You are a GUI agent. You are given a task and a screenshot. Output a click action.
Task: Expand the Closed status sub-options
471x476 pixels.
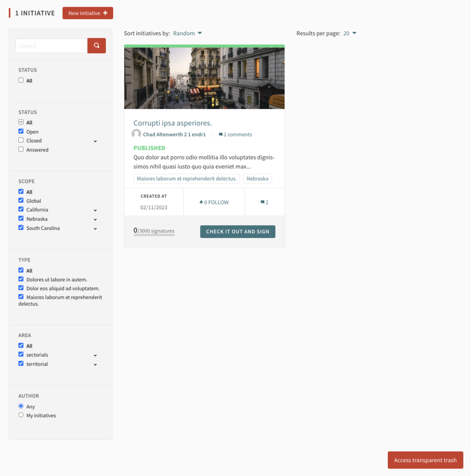pos(95,141)
